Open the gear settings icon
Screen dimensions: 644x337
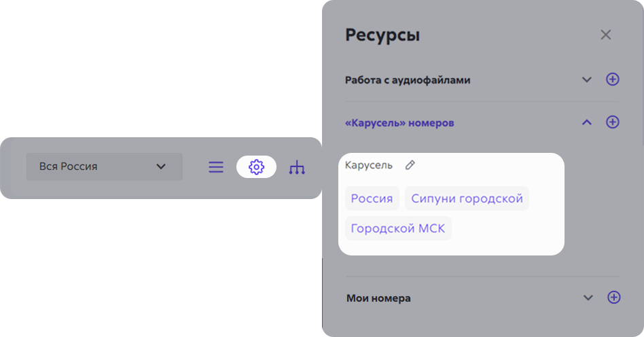pyautogui.click(x=256, y=167)
